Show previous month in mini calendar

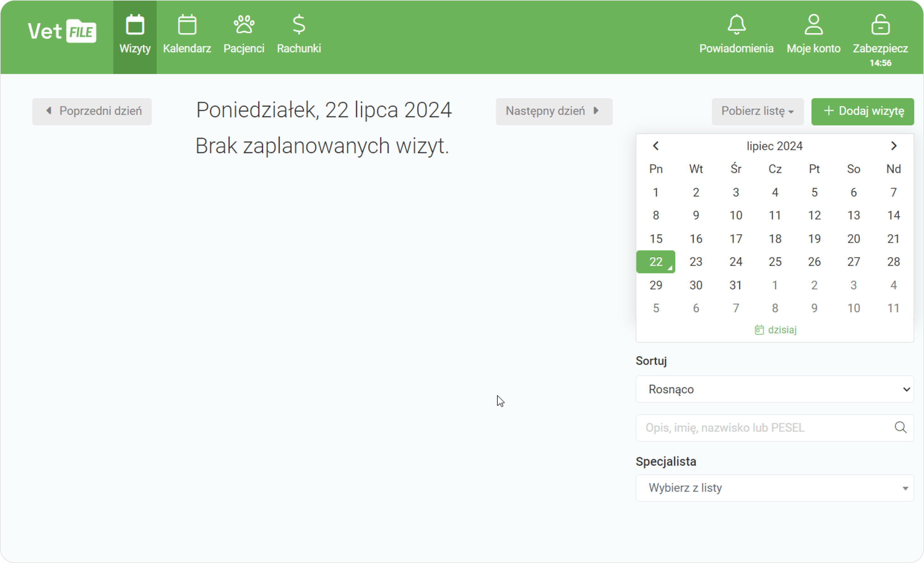point(656,146)
